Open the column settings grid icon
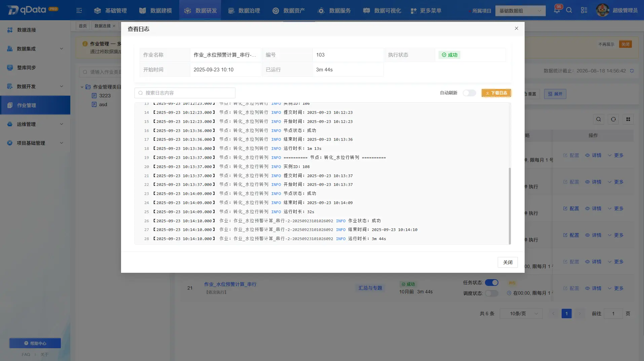The width and height of the screenshot is (644, 361). 628,119
